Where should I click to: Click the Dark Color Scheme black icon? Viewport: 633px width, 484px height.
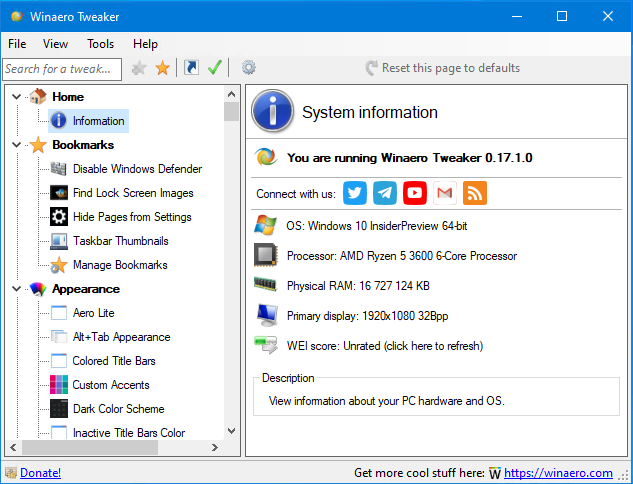click(x=59, y=409)
